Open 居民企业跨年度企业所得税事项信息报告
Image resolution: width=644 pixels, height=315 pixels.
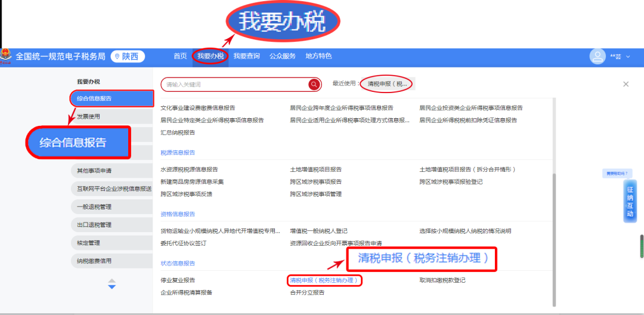[x=342, y=108]
